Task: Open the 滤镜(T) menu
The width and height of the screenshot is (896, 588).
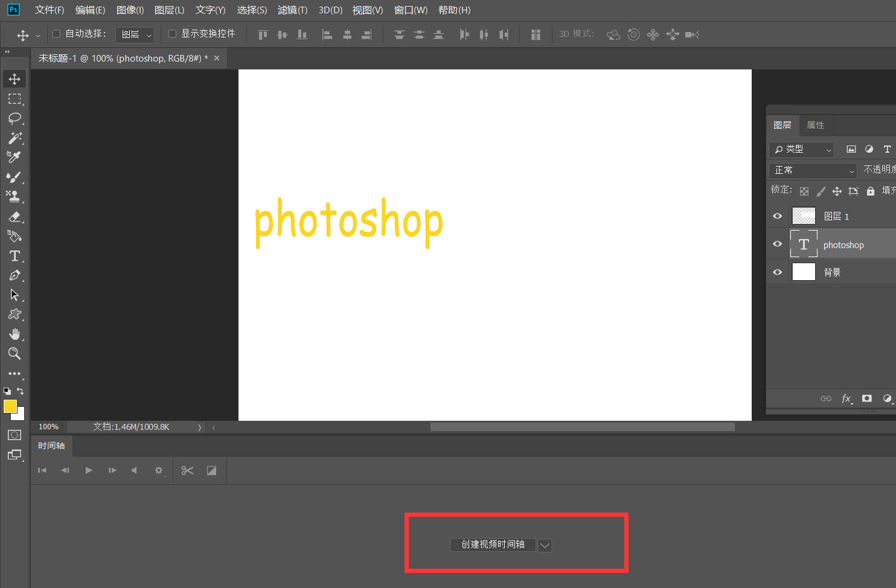Action: [292, 10]
